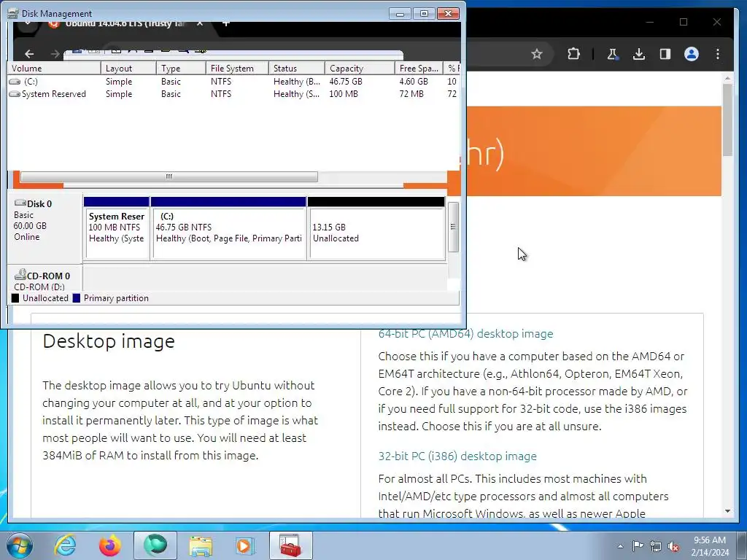
Task: Switch to the green browser taskbar icon
Action: (x=155, y=545)
